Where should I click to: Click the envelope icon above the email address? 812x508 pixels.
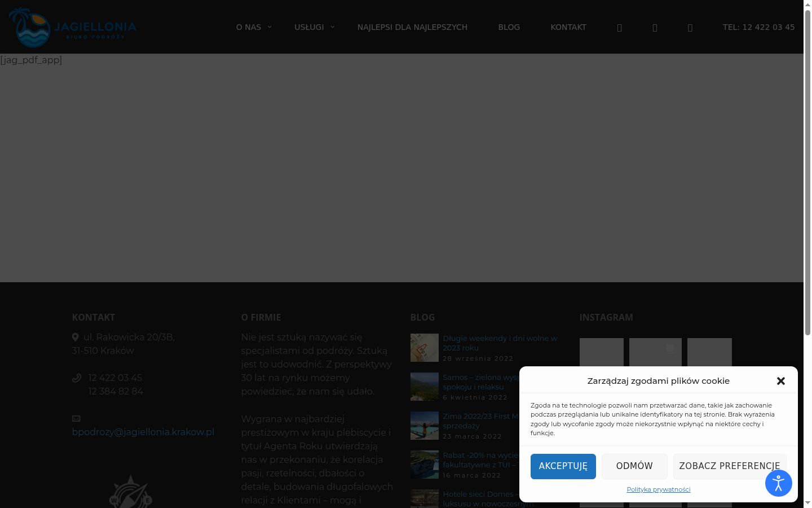coord(76,418)
